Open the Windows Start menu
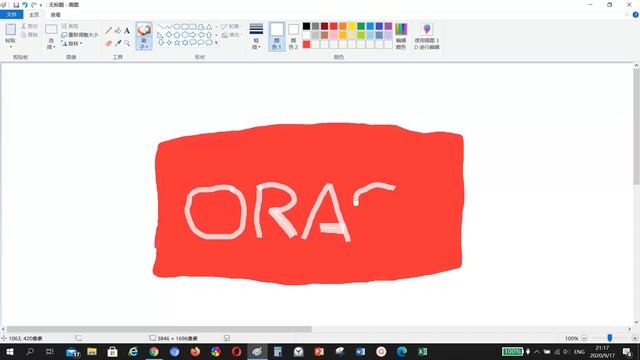The image size is (640, 360). (10, 351)
